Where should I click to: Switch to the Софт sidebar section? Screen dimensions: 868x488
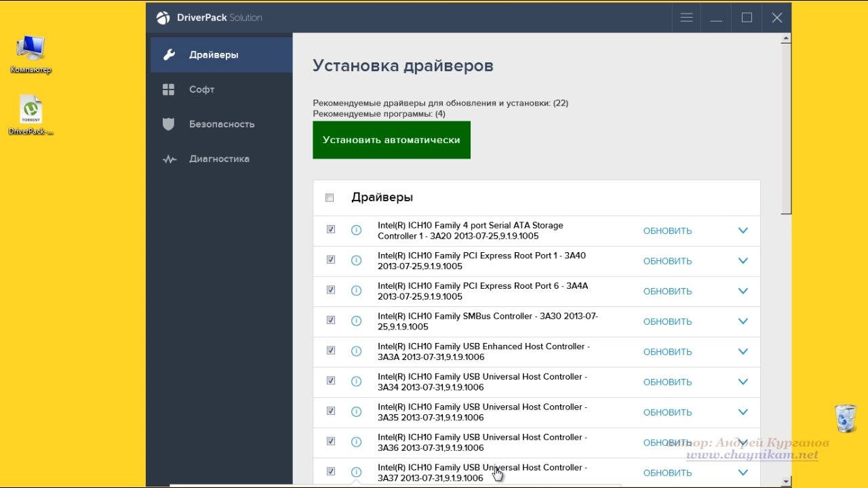pyautogui.click(x=222, y=89)
